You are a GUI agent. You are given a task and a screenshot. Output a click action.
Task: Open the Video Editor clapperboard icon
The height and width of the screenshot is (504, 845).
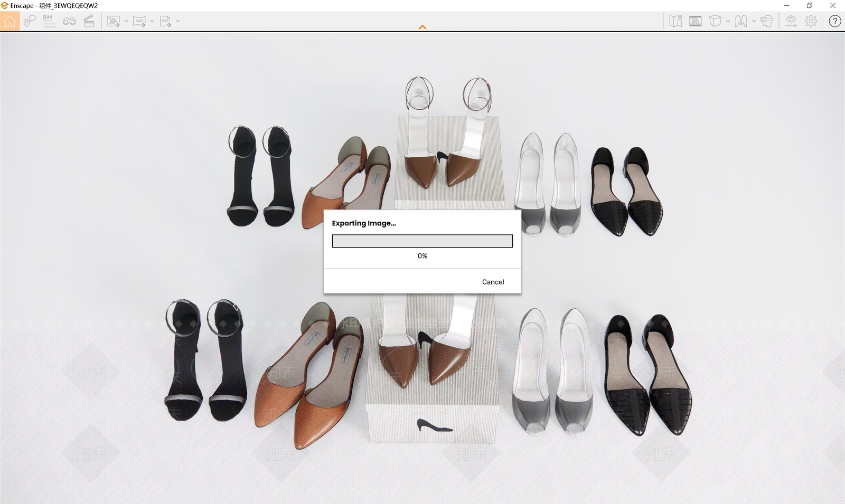coord(89,22)
